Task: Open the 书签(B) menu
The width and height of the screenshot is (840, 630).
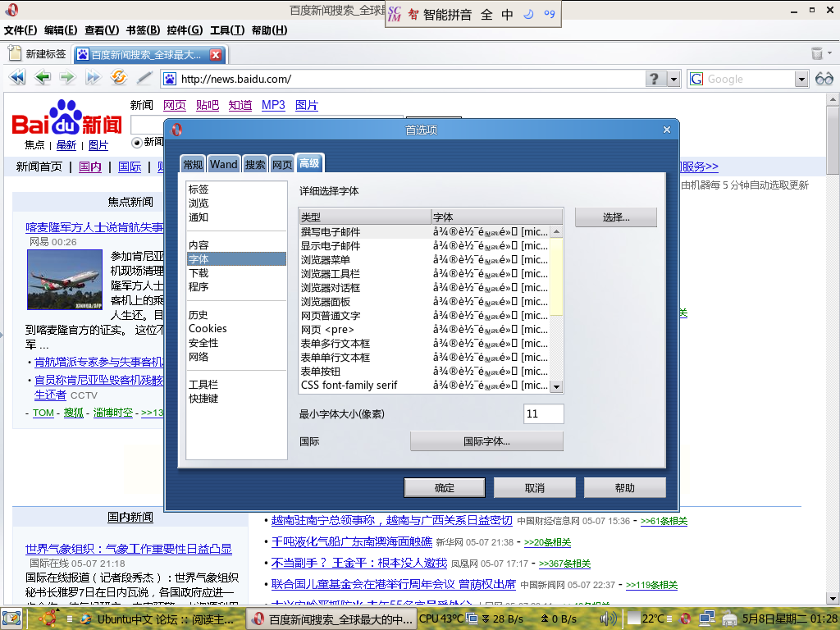Action: click(143, 30)
